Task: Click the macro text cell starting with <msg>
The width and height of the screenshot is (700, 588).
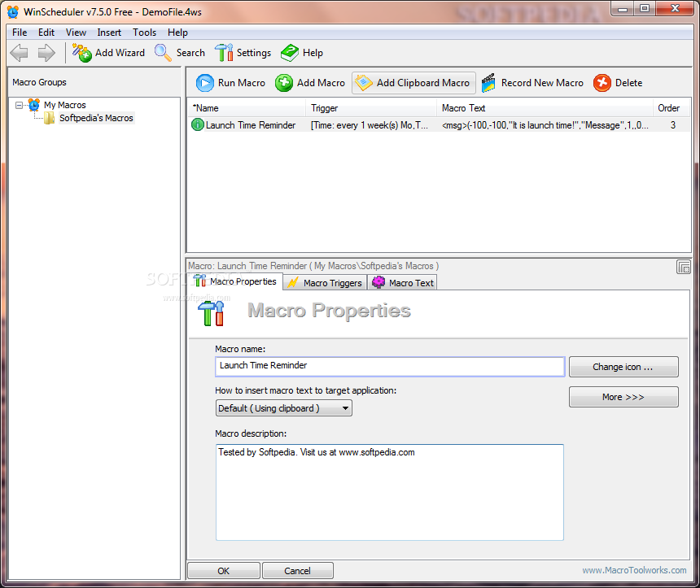Action: pos(545,125)
